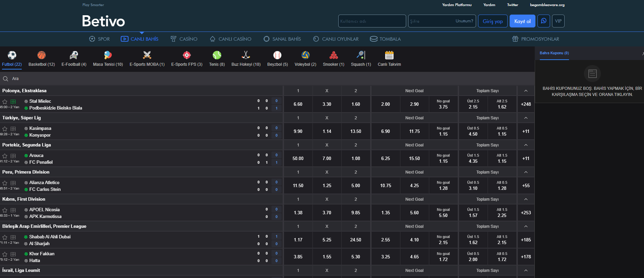Toggle favorite star for Kasimpasa match
Viewport: 644px width, 278px height.
[5, 129]
